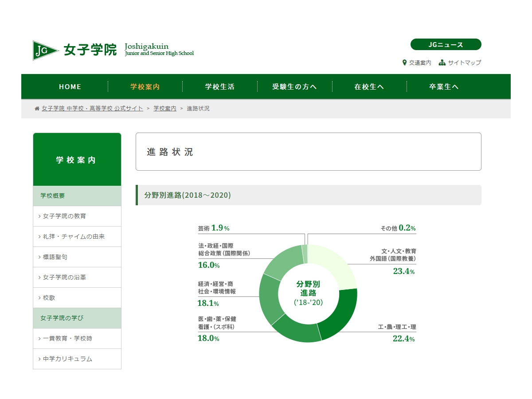
Task: Select 中学カリキュラム sidebar item
Action: pos(68,359)
